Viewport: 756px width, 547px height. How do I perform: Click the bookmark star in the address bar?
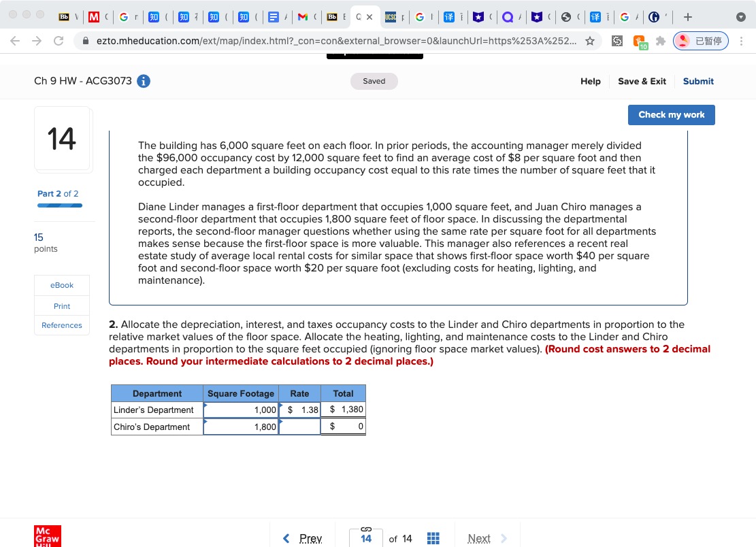[x=589, y=41]
